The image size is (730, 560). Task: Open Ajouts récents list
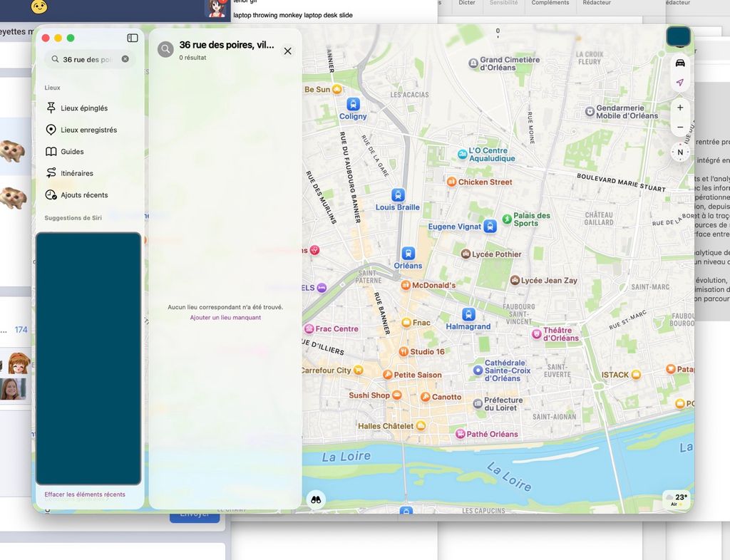(83, 195)
